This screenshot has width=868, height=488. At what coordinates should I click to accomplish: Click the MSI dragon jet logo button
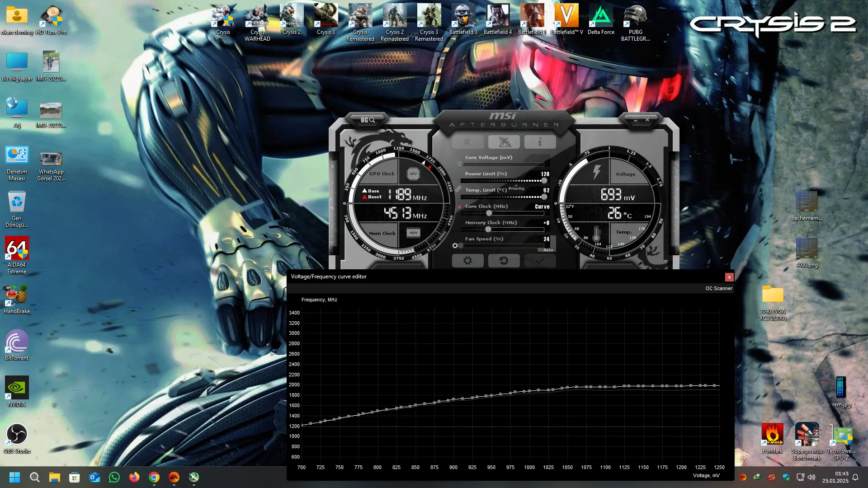coord(504,142)
